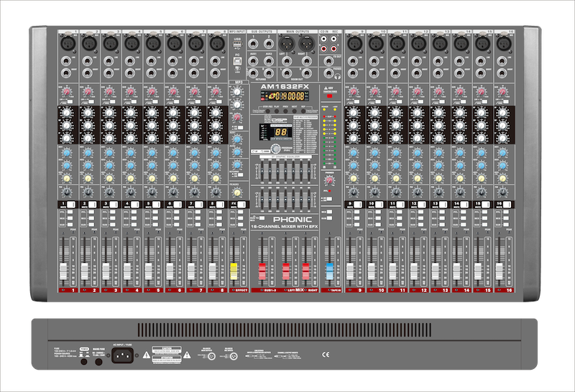The image size is (575, 392).
Task: Turn the channel 1 red gain knob
Action: coord(66,92)
